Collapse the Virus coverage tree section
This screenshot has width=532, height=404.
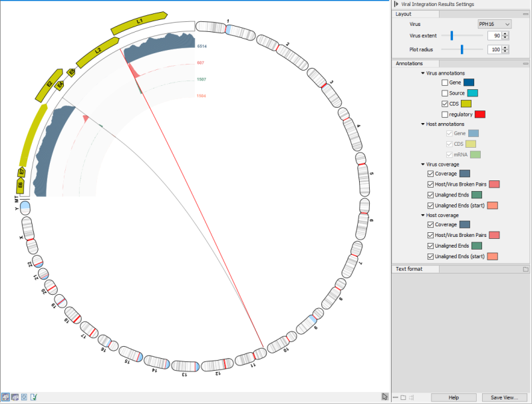tap(423, 164)
